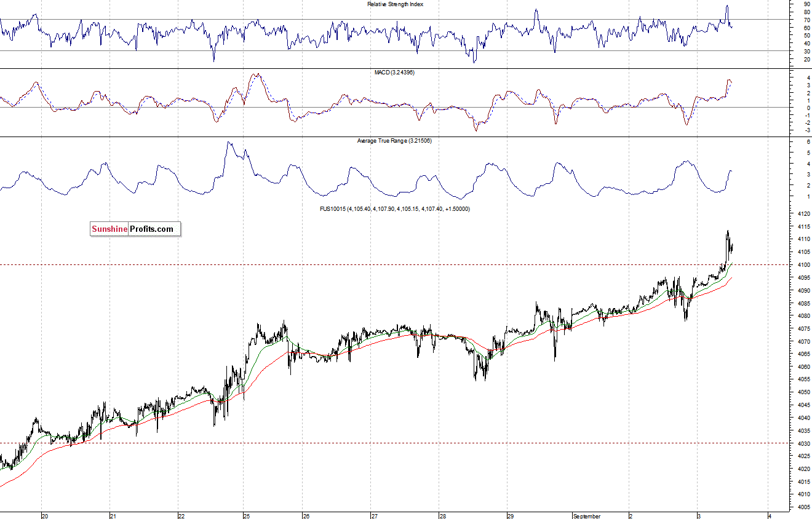Click the 1 value on the ATR scale
The height and width of the screenshot is (519, 812).
coord(808,196)
